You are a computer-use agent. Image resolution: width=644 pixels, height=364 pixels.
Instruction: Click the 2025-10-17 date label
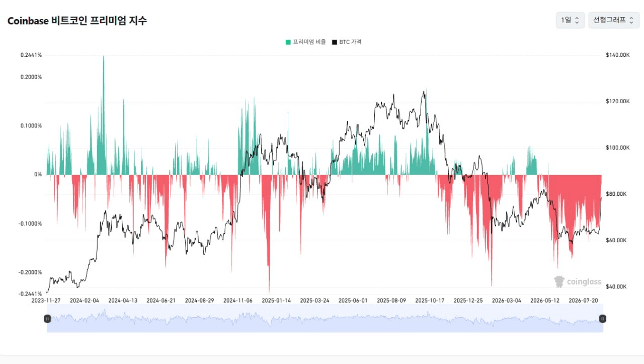pyautogui.click(x=430, y=300)
